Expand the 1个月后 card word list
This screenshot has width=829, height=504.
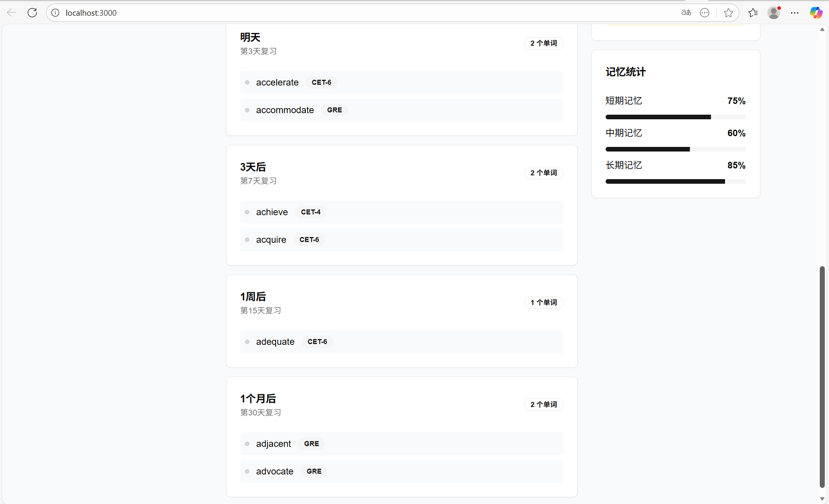click(543, 404)
